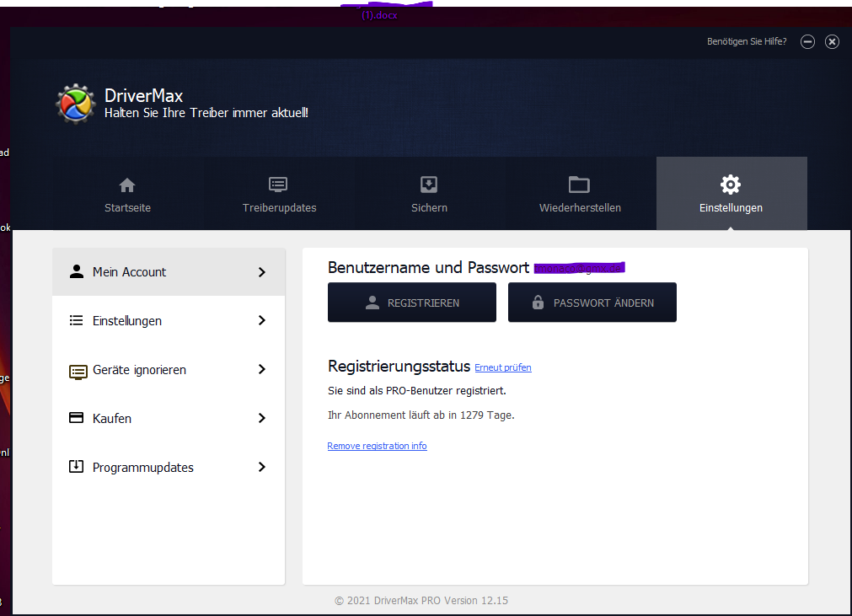Open the Geräte ignorieren sidebar item
Viewport: 852px width, 616px height.
pos(169,369)
